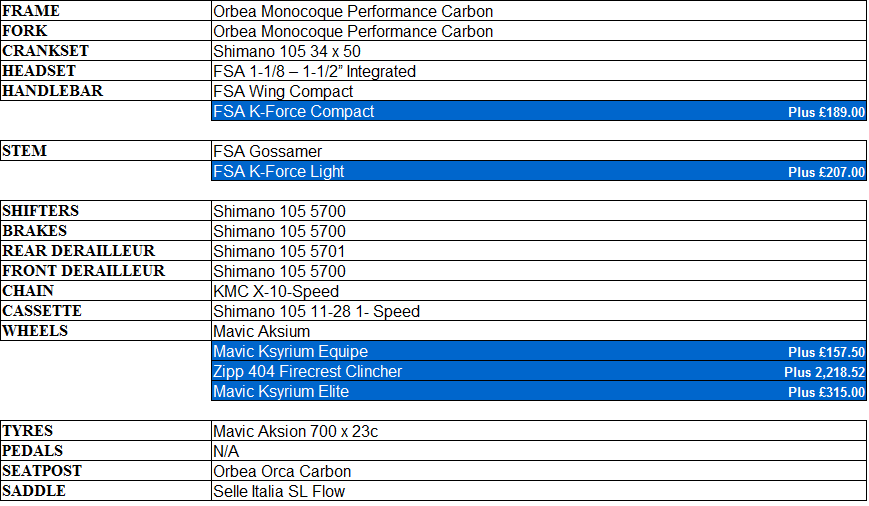The image size is (869, 506).
Task: Click the Shimano 105 5701 rear derailleur value
Action: (x=280, y=252)
